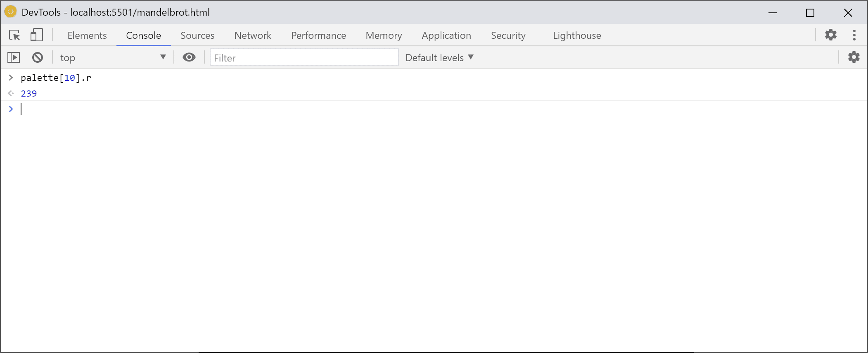Click the blue result value 239
The image size is (868, 353).
click(x=29, y=93)
